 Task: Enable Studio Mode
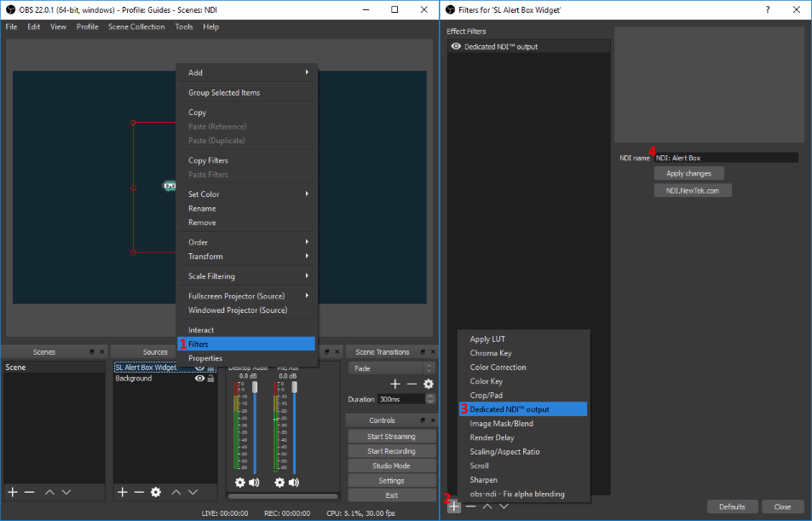point(391,466)
